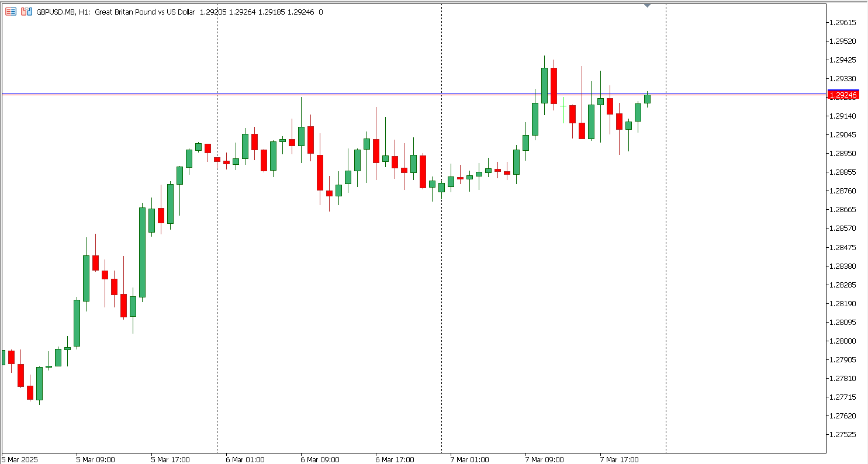Click the 1.28665 price scale label
The image size is (868, 464).
point(842,209)
